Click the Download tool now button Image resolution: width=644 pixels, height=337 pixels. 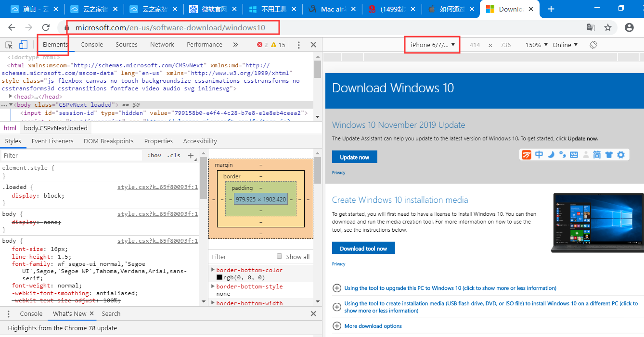(363, 248)
